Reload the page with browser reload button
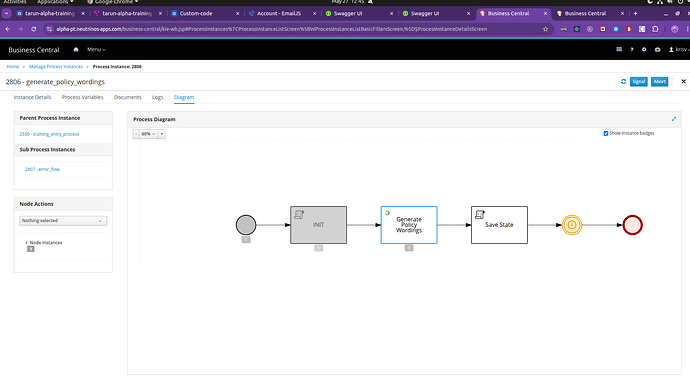This screenshot has width=690, height=388. [x=33, y=29]
